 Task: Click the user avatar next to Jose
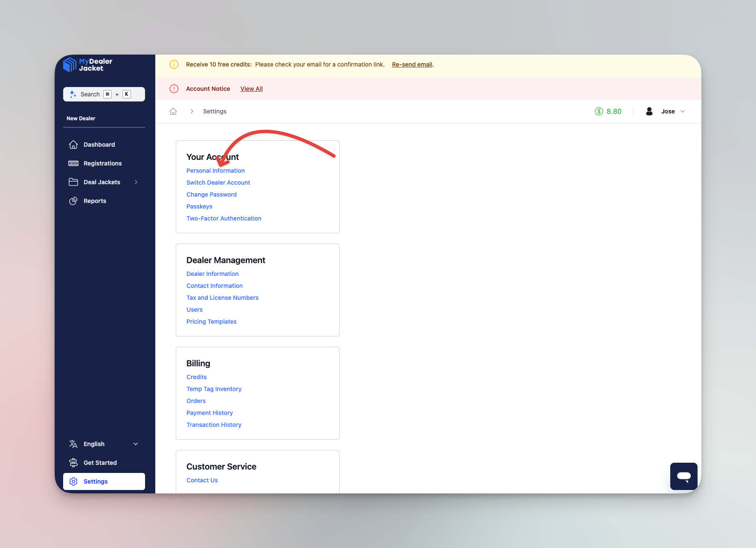pyautogui.click(x=649, y=111)
